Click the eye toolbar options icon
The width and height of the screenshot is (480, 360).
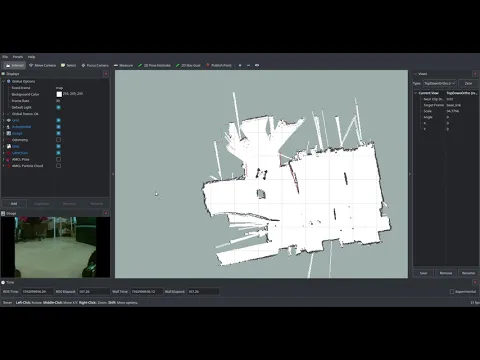(257, 65)
